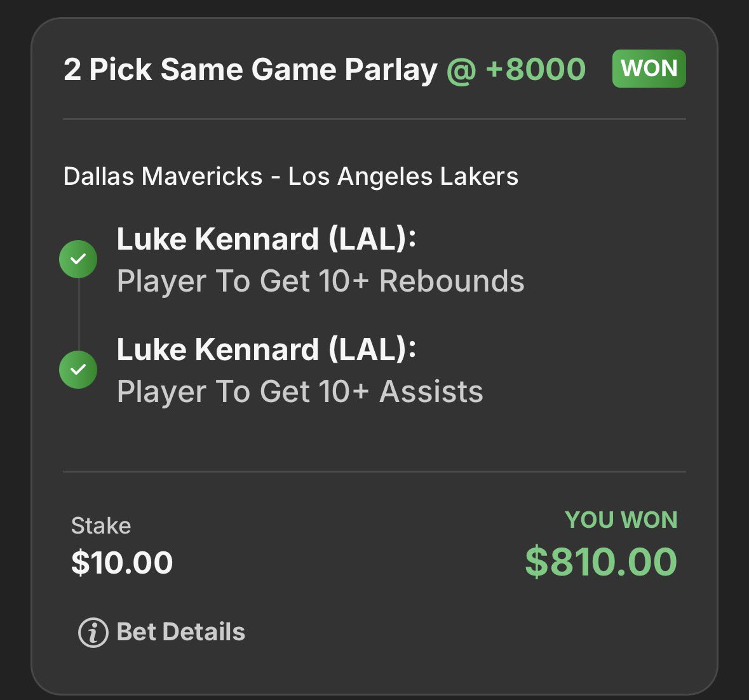Click the +8000 odds value
This screenshot has height=700, width=749.
pos(536,69)
